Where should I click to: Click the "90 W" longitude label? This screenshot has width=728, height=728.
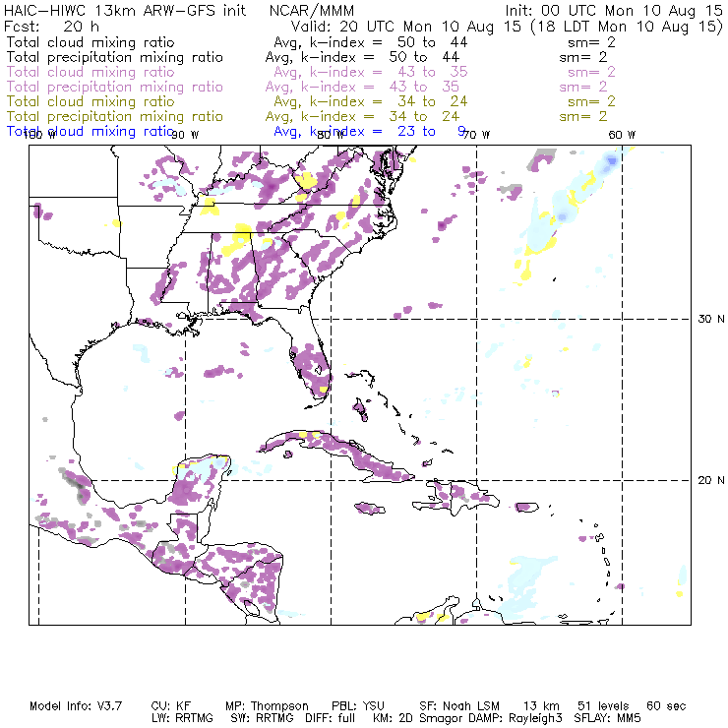pyautogui.click(x=185, y=135)
